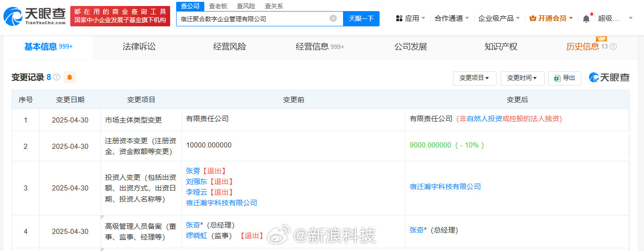Select the 查关系 search tab
Screen dimensions: 644x251
coord(274,6)
